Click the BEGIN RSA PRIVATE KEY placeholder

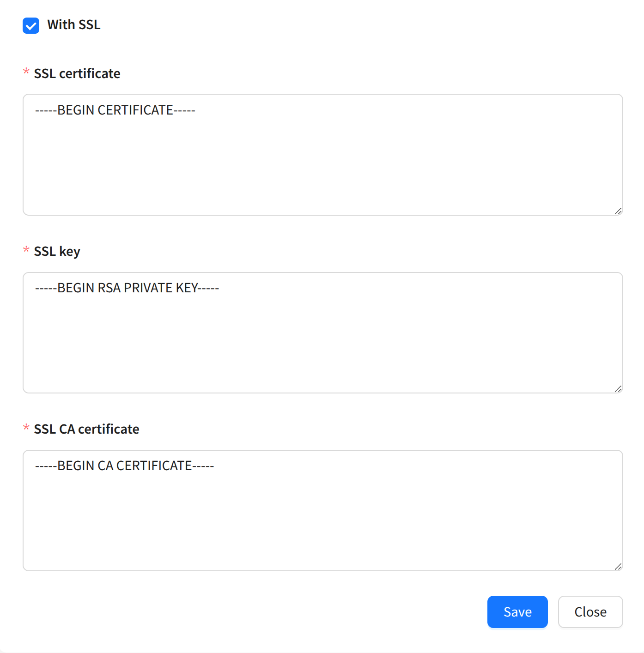127,288
